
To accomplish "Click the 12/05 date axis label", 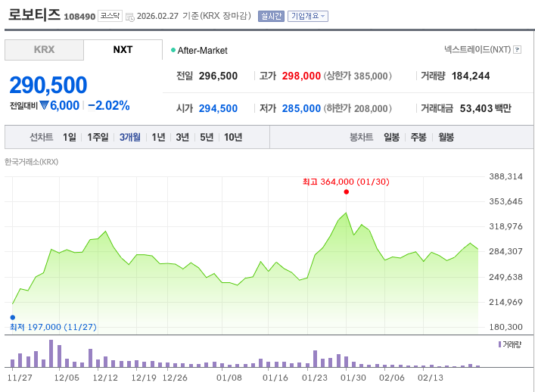I will (67, 378).
